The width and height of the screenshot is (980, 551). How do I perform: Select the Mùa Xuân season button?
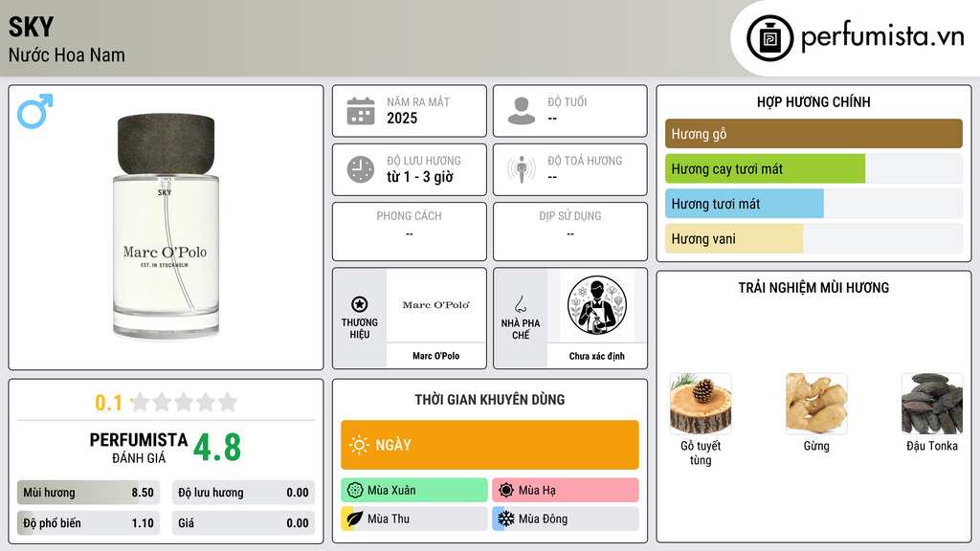coord(414,490)
